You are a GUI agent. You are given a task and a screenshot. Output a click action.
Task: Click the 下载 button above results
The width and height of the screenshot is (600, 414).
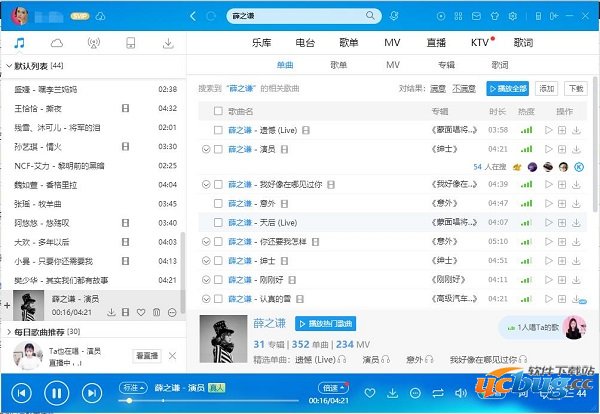[x=576, y=89]
